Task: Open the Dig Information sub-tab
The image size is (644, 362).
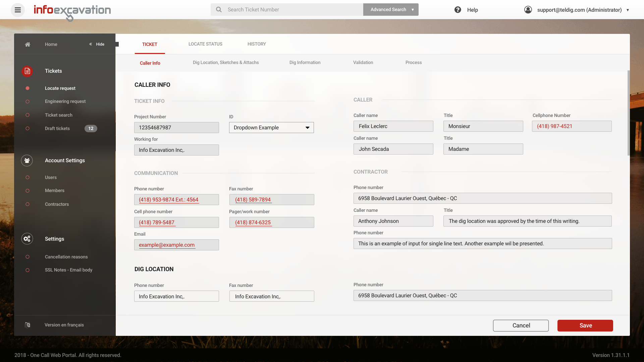Action: [305, 63]
